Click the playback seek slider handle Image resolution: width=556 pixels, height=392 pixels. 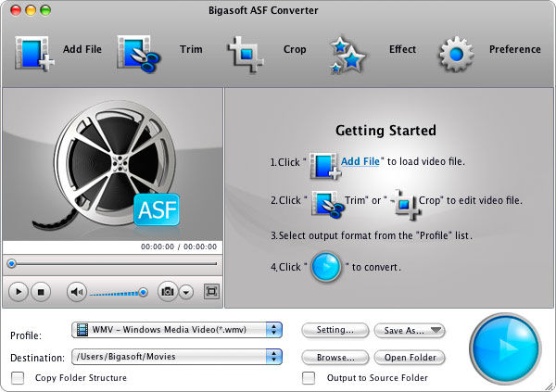12,263
